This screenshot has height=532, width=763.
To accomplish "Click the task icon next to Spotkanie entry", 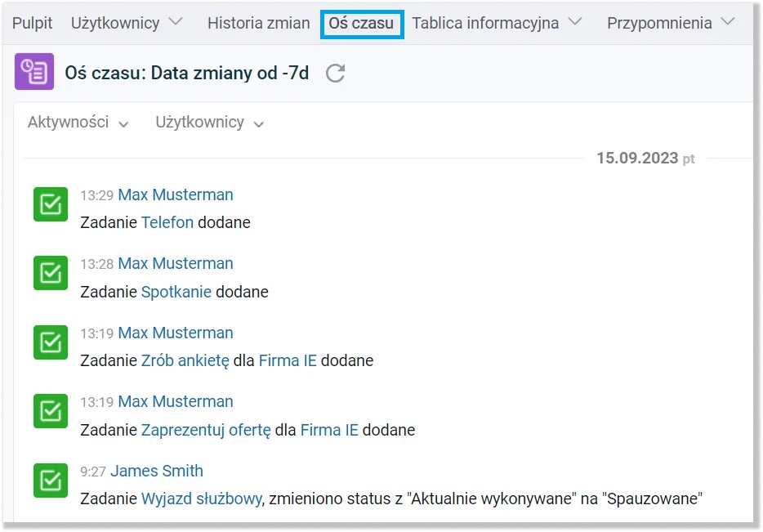I will (x=50, y=273).
